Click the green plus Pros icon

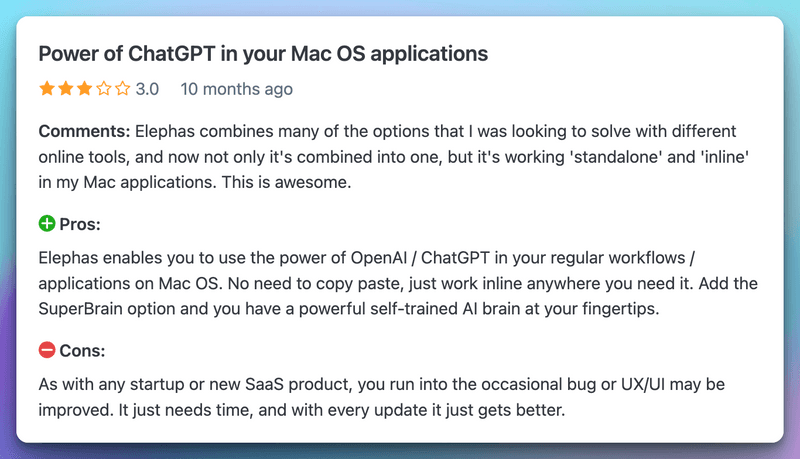[x=47, y=223]
